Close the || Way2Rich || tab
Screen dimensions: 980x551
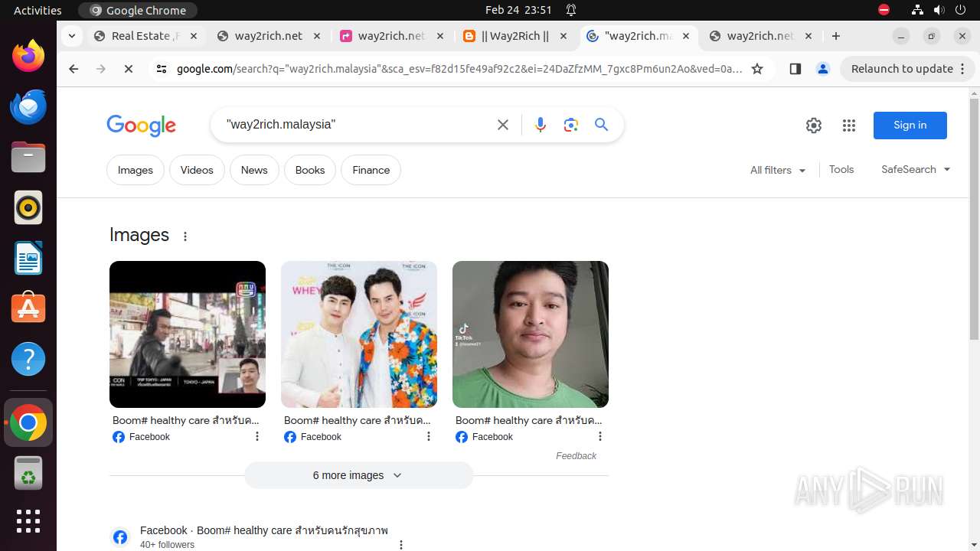click(x=563, y=36)
